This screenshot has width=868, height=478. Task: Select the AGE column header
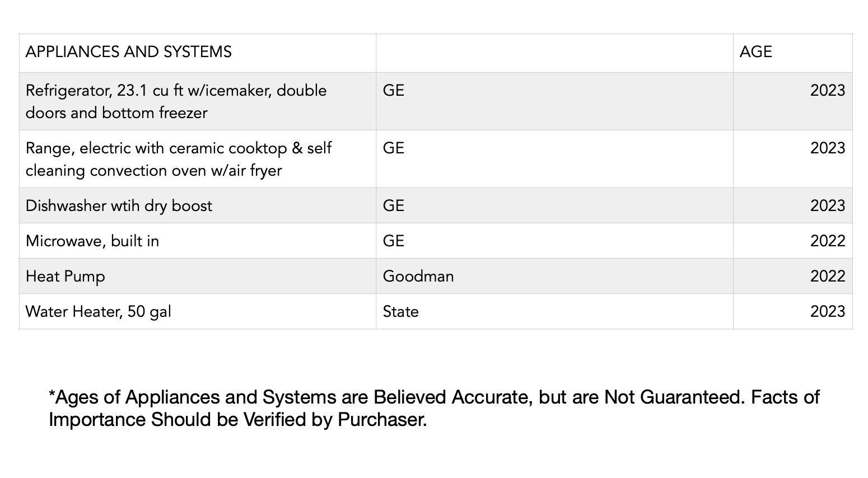(x=755, y=52)
